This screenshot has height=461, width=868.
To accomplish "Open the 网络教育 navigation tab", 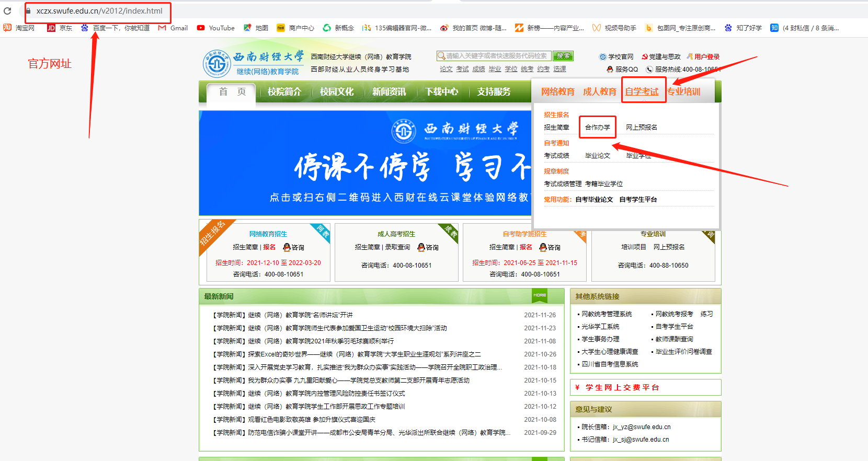I will pos(557,91).
